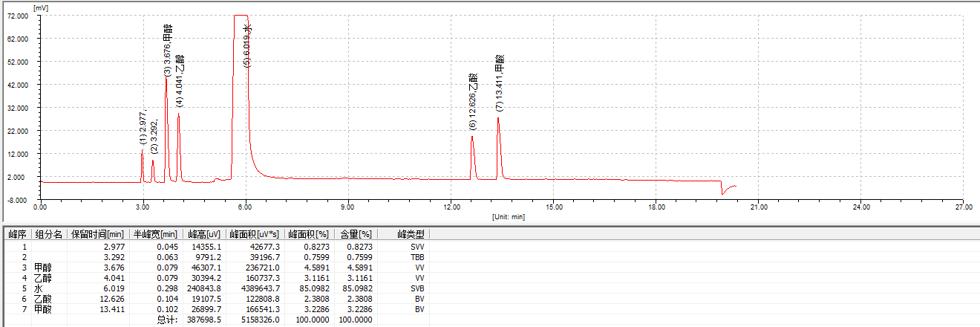The height and width of the screenshot is (327, 980).
Task: Click the 12.626 乙酸 peak label on chromatogram
Action: point(472,102)
